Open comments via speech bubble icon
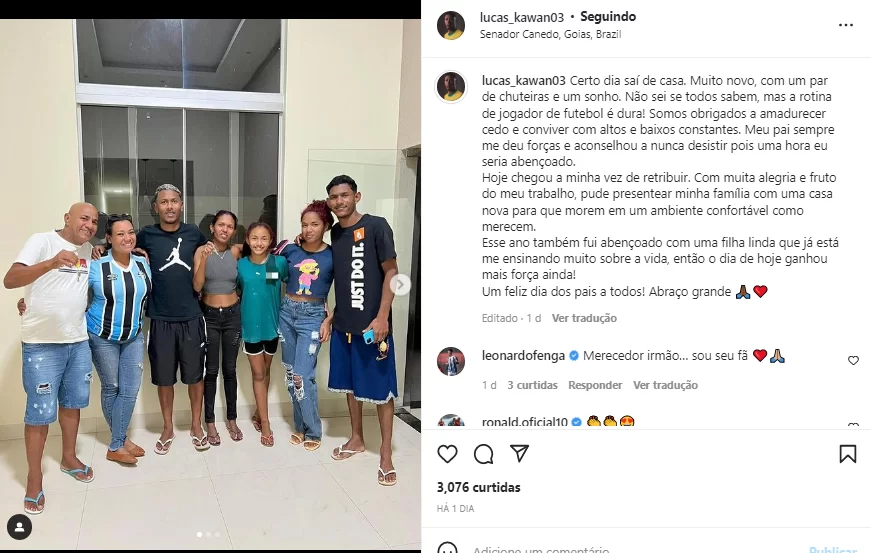 coord(483,454)
